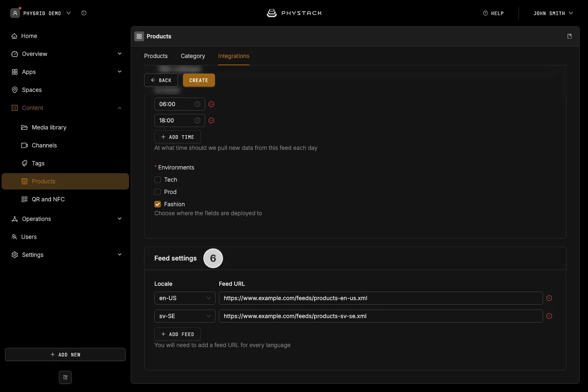The image size is (588, 392).
Task: Open QR and NFC page
Action: coord(65,199)
